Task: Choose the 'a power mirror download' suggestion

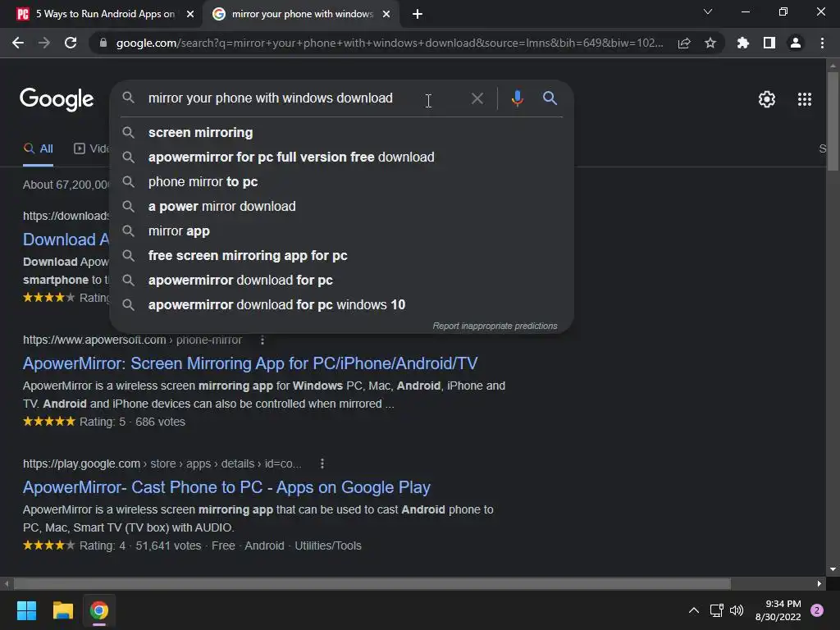Action: pyautogui.click(x=342, y=206)
